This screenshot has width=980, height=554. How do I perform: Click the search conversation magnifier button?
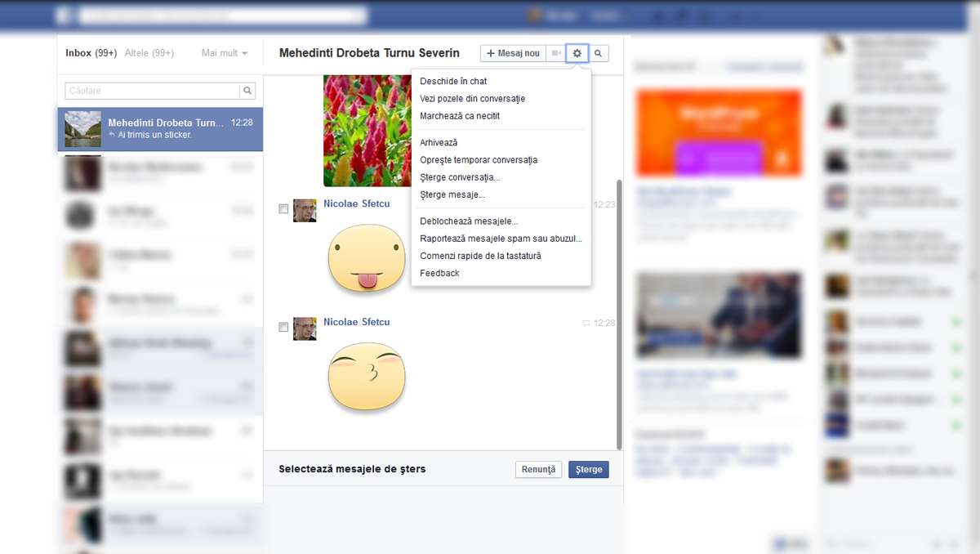tap(599, 53)
